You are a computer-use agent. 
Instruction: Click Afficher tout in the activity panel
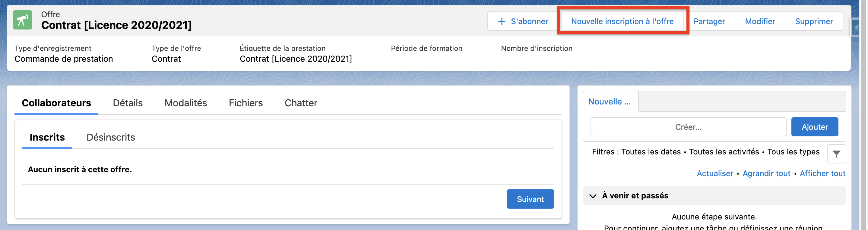pyautogui.click(x=822, y=173)
